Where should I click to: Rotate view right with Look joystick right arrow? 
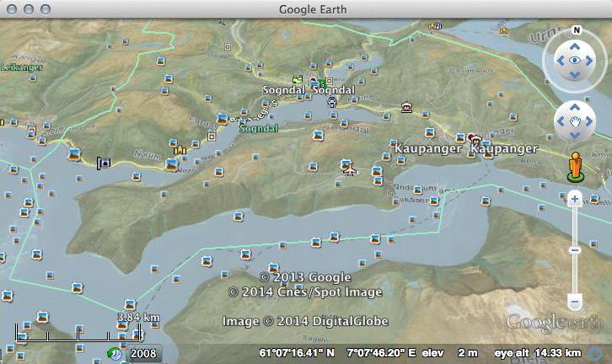[x=588, y=61]
